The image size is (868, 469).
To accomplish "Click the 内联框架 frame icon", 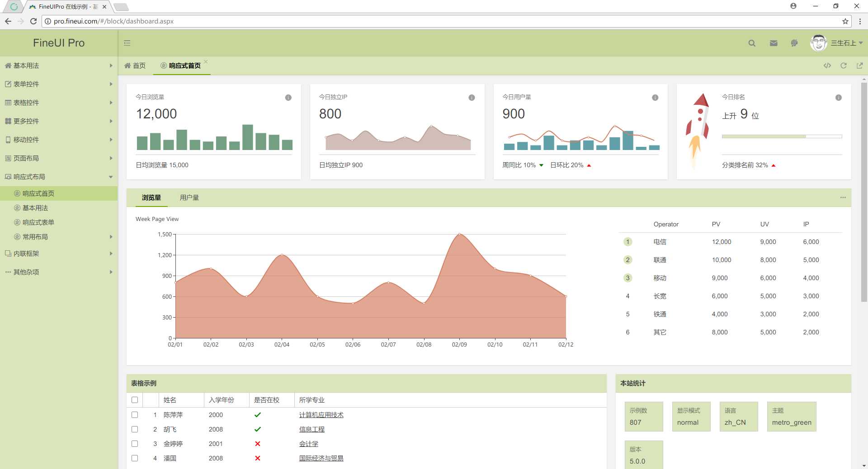I will pyautogui.click(x=8, y=253).
